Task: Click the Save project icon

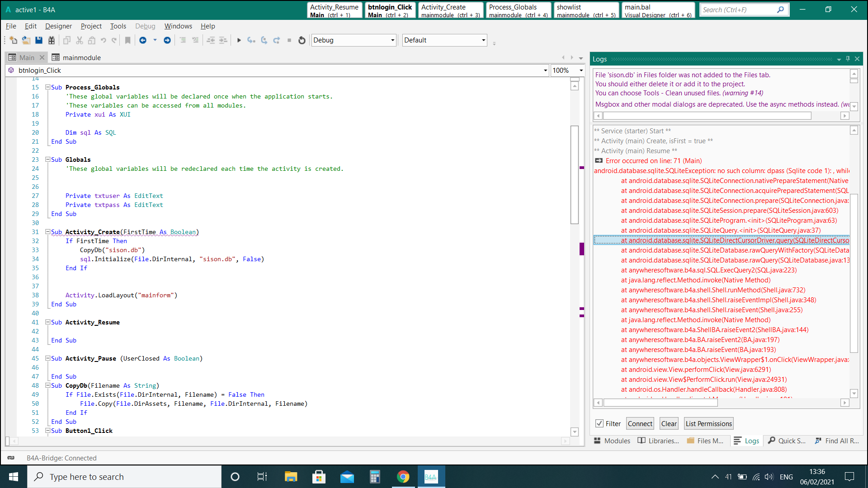Action: tap(39, 40)
